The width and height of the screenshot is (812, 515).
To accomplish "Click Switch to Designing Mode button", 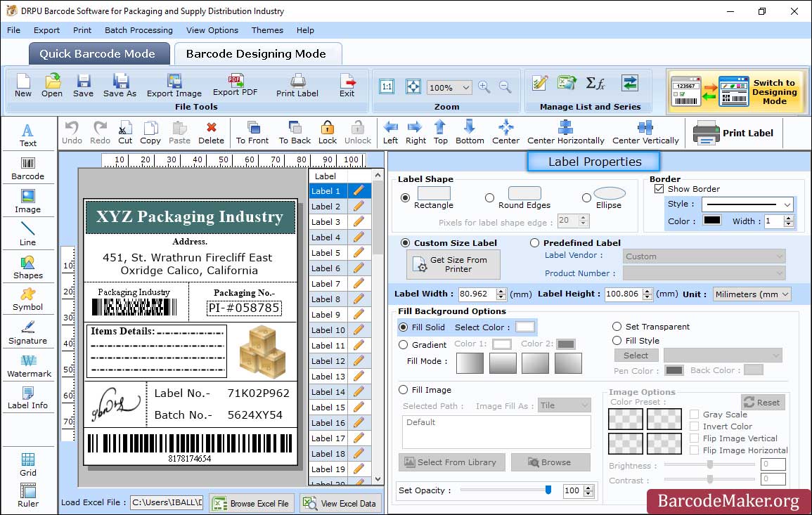I will (737, 91).
